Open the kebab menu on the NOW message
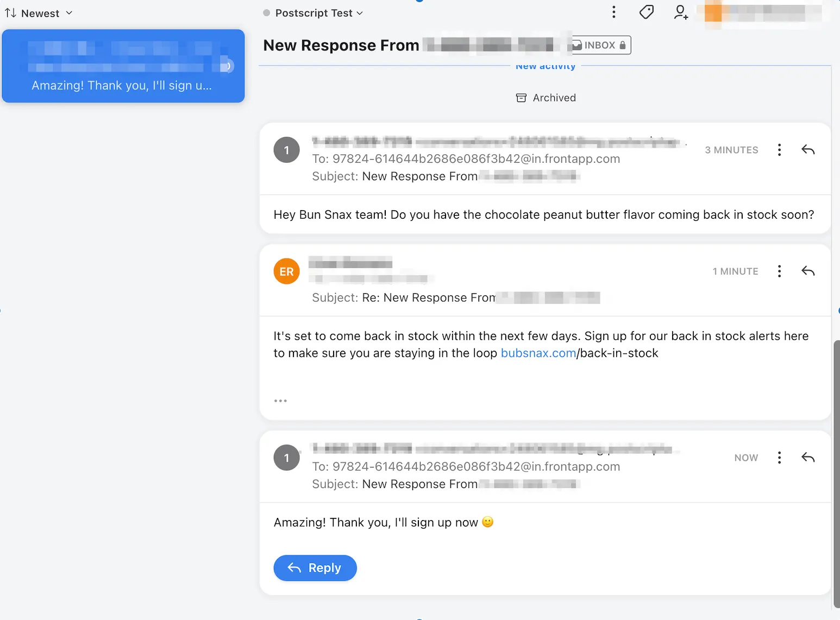Viewport: 840px width, 620px height. point(780,457)
